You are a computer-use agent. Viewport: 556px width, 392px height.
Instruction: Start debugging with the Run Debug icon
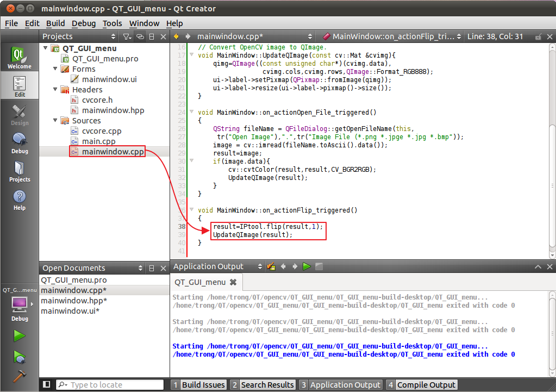[x=18, y=357]
